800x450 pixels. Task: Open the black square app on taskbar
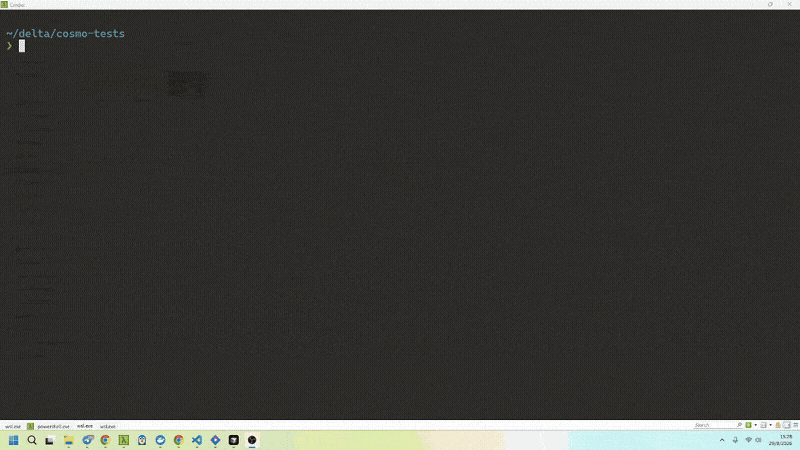234,440
